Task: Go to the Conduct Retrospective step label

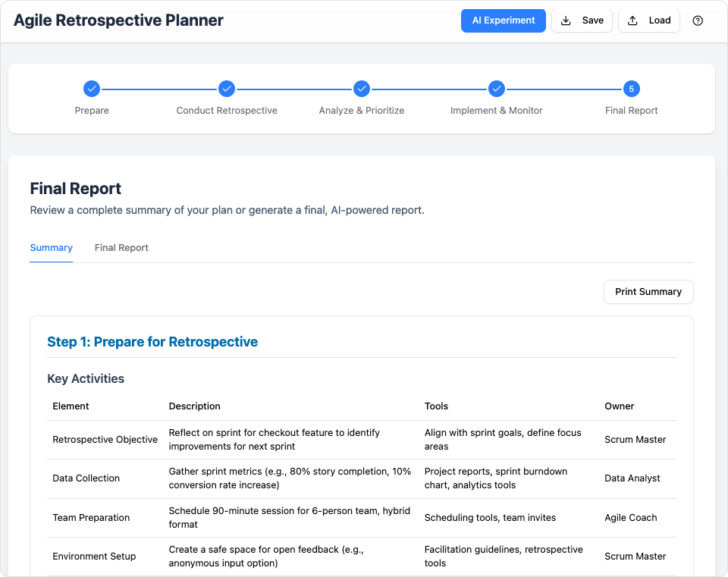Action: pos(227,111)
